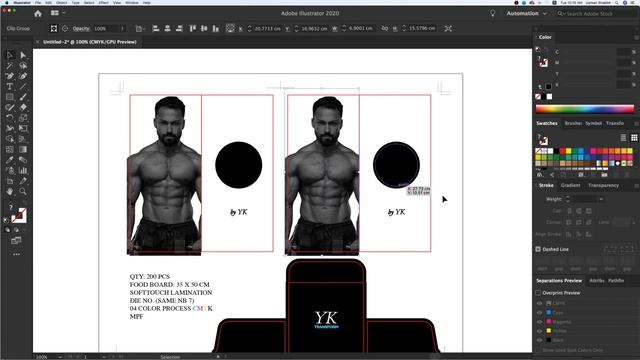Open the Home screen icon

click(38, 13)
